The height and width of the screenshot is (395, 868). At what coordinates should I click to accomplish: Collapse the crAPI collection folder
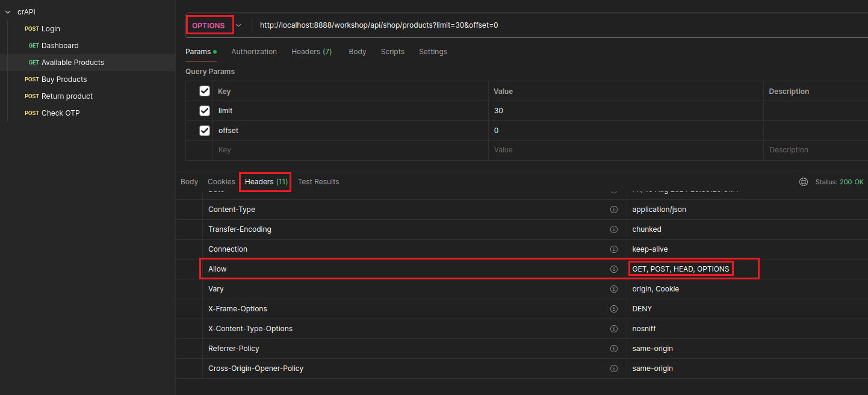point(8,11)
